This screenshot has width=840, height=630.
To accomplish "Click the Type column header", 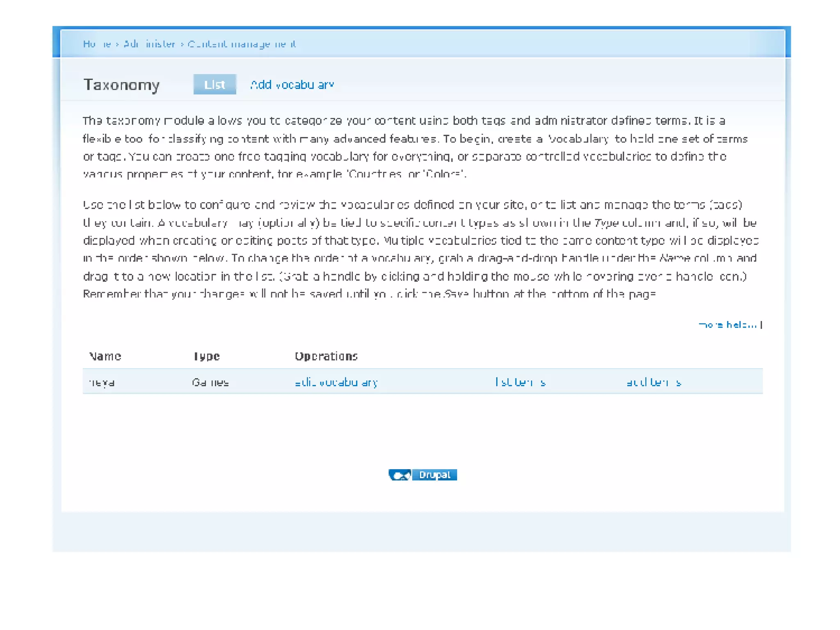I will tap(206, 356).
